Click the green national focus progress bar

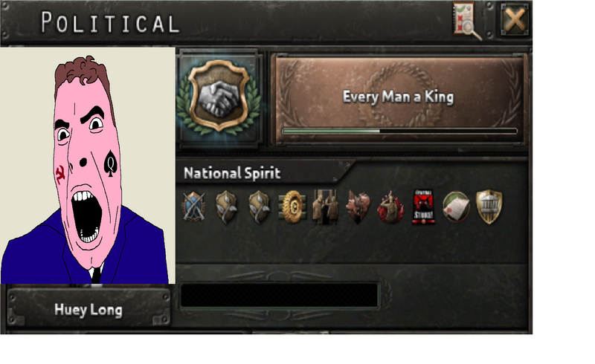(x=399, y=131)
